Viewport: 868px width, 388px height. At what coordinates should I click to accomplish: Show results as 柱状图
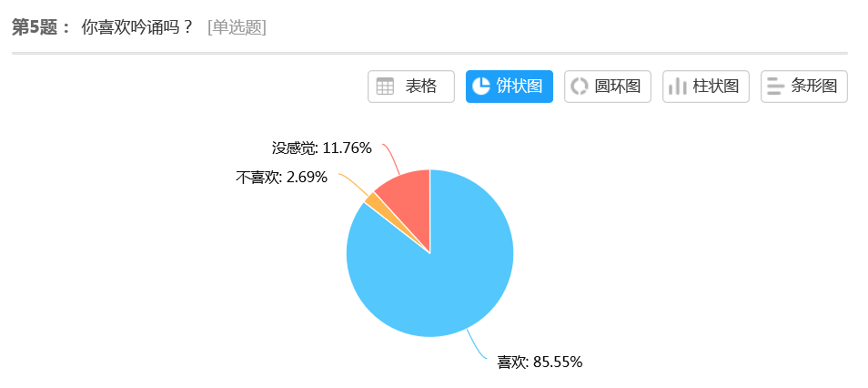pos(716,87)
